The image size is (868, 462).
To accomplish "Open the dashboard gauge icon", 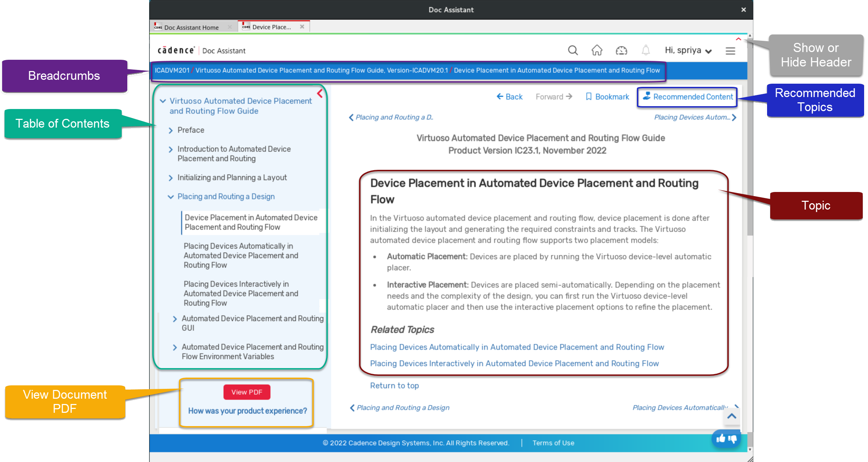I will pos(621,51).
